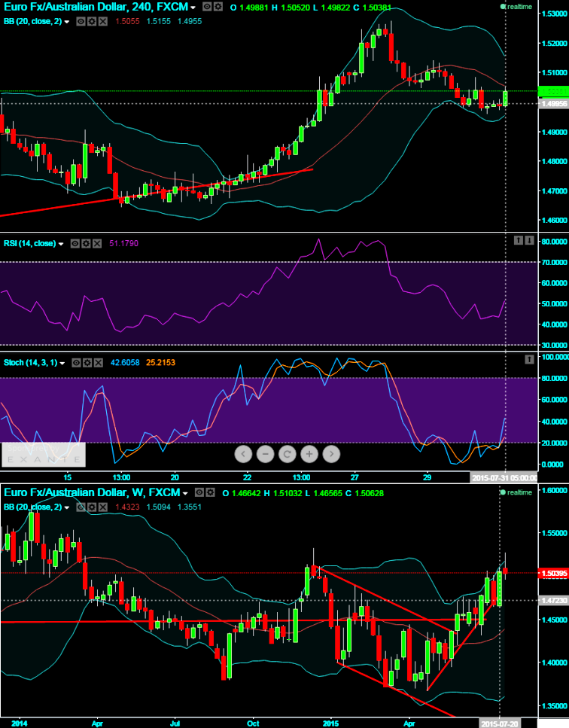
Task: Click the 1.49956 price label on upper axis
Action: [554, 104]
